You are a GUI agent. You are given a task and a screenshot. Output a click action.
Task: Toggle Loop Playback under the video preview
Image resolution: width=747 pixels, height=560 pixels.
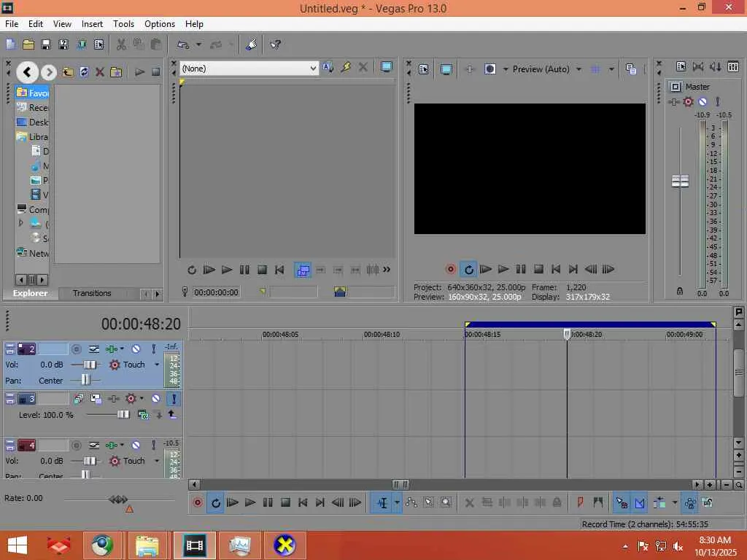469,270
